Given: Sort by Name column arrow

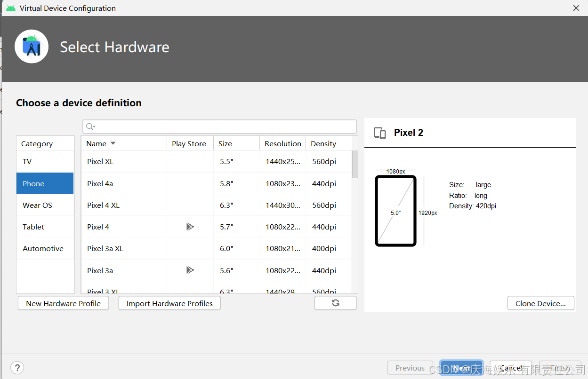Looking at the screenshot, I should pos(113,143).
